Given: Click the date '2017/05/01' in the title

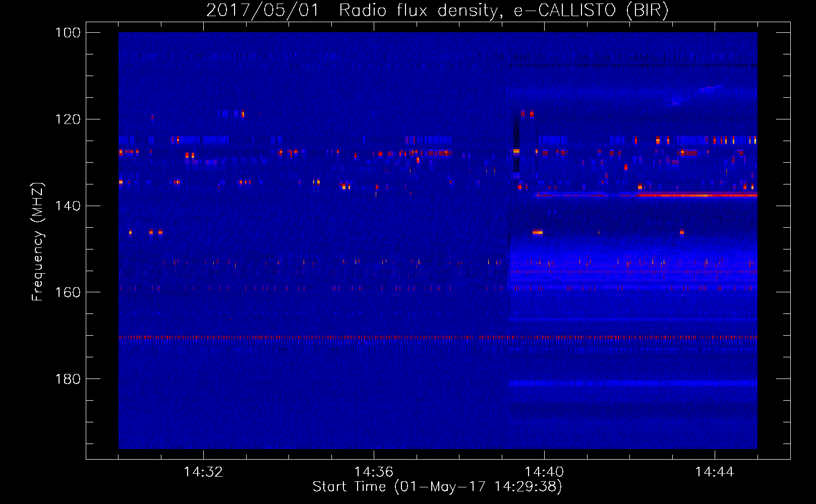Looking at the screenshot, I should [x=263, y=10].
